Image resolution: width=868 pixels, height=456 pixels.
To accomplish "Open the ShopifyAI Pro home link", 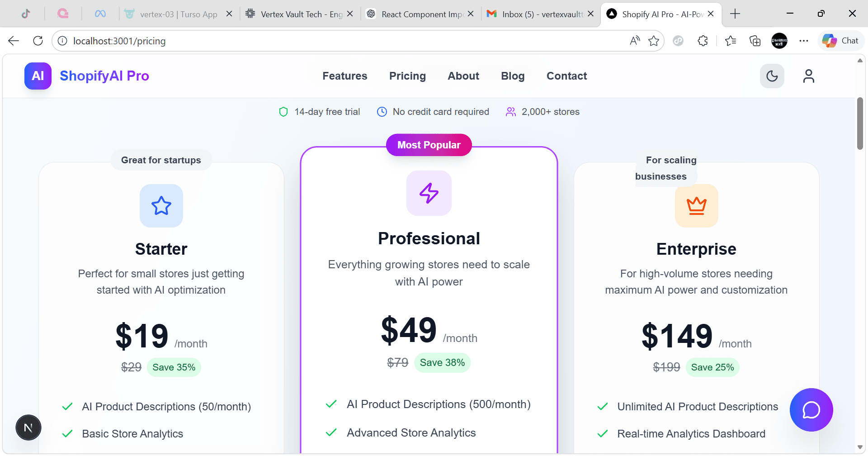I will [104, 76].
